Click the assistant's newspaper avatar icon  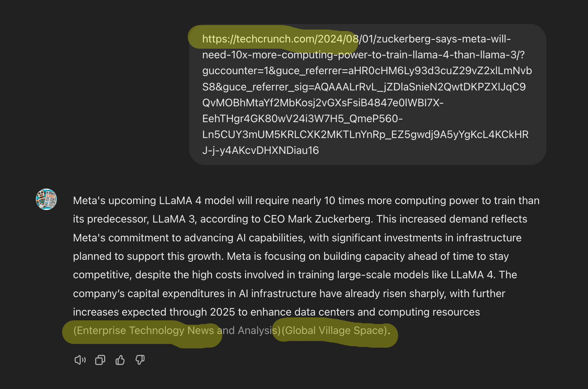(46, 199)
